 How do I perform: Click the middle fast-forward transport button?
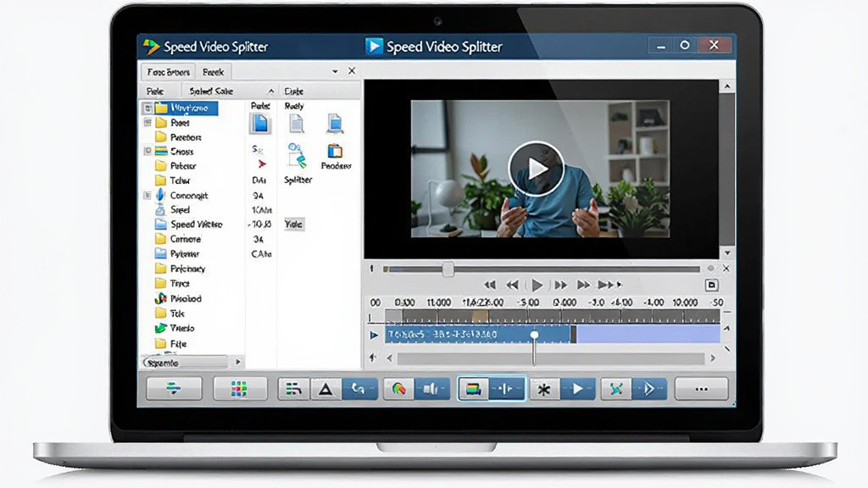[583, 285]
